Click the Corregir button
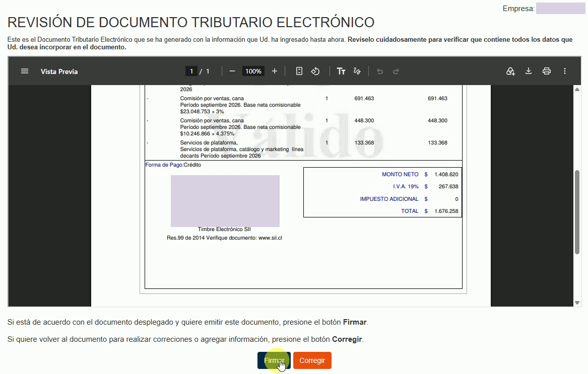 click(312, 360)
